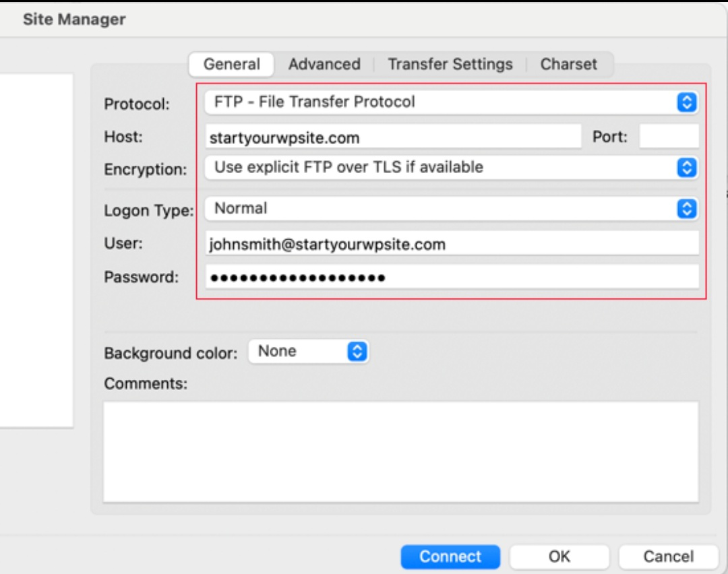Focus the User text field
Image resolution: width=728 pixels, height=574 pixels.
click(452, 244)
